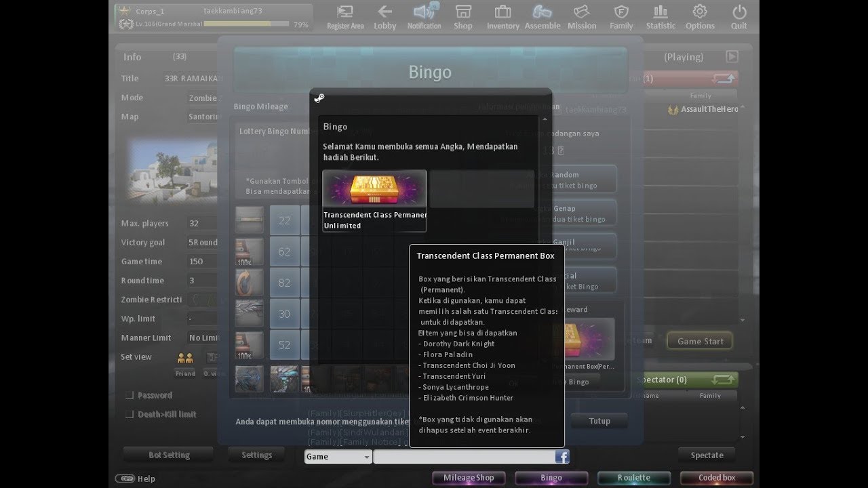This screenshot has width=868, height=488.
Task: Share to Facebook from the chat bar
Action: click(x=561, y=457)
